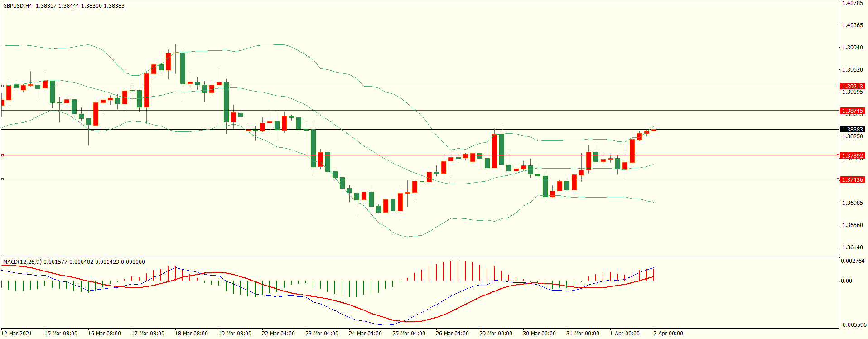868x339 pixels.
Task: Click the 12 Mar 2021 date label
Action: click(x=17, y=334)
